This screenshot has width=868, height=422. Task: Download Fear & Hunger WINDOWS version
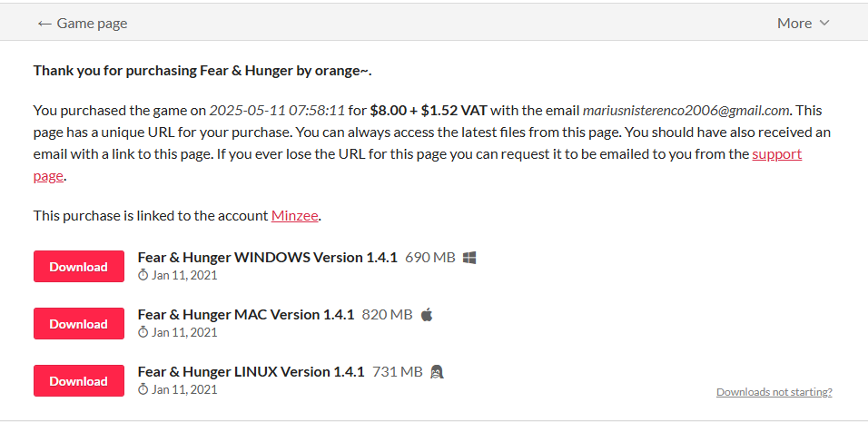pyautogui.click(x=79, y=267)
